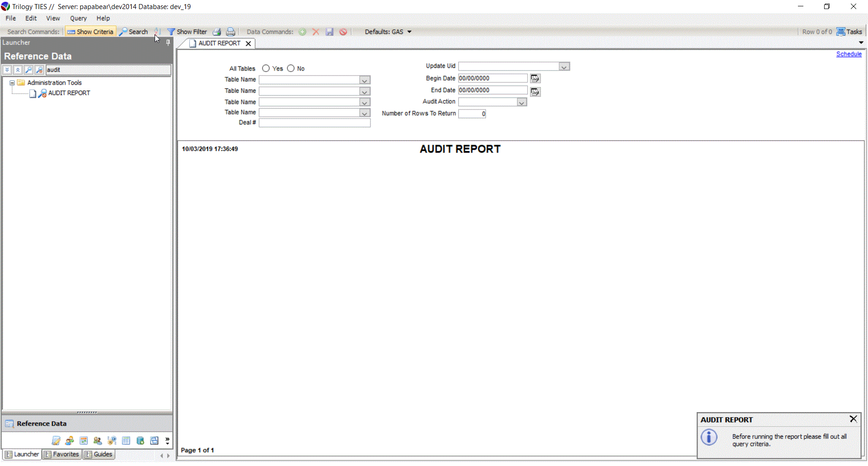This screenshot has height=466, width=868.
Task: Pin the Launcher panel
Action: coord(168,43)
